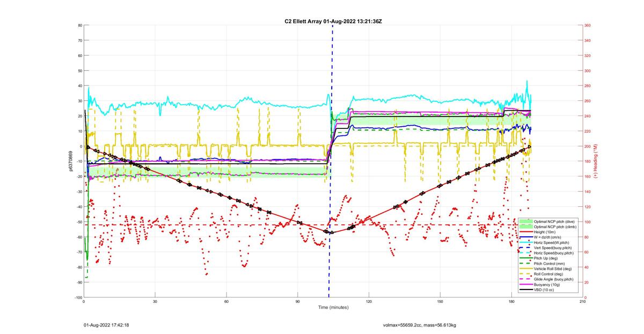Select the x-axis tick label "150"
Viewport: 644px width, 334px height.
tap(440, 301)
